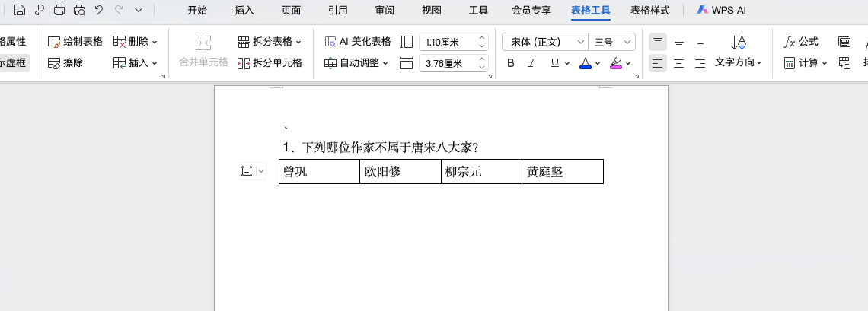Click the table cell containing 欧阳修
868x311 pixels.
[400, 172]
